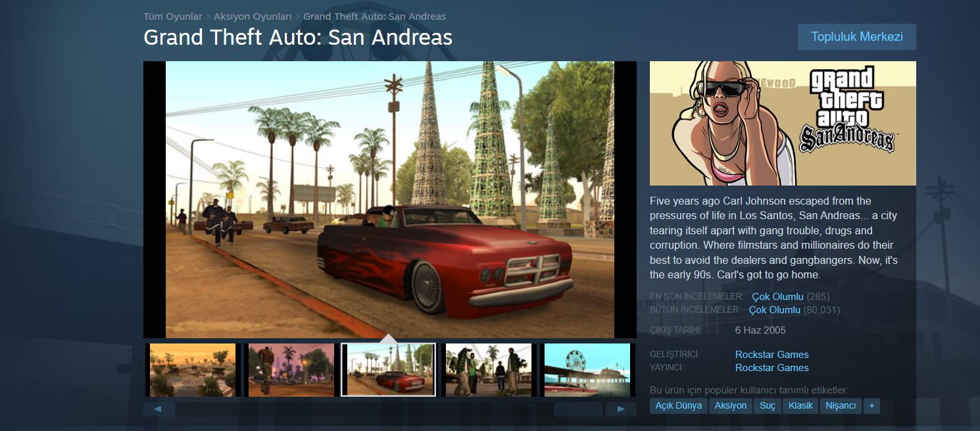
Task: Select the Aksiyon tag
Action: pyautogui.click(x=731, y=406)
